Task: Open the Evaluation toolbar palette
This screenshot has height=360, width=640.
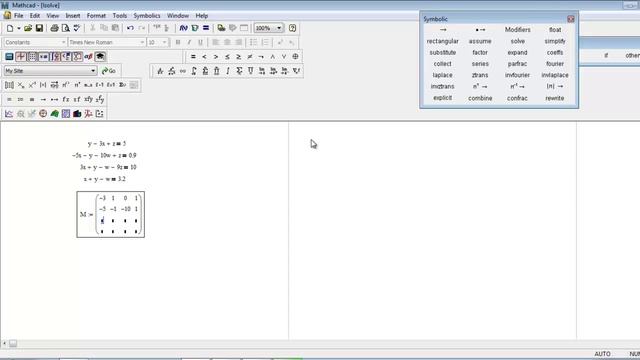Action: point(43,57)
